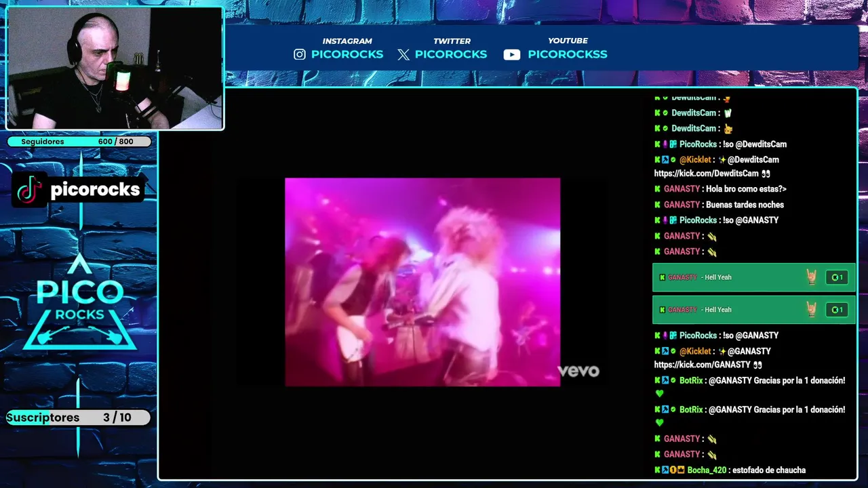
Task: Select the message '!so @DewditsCam' from PicoRocks
Action: pos(755,144)
